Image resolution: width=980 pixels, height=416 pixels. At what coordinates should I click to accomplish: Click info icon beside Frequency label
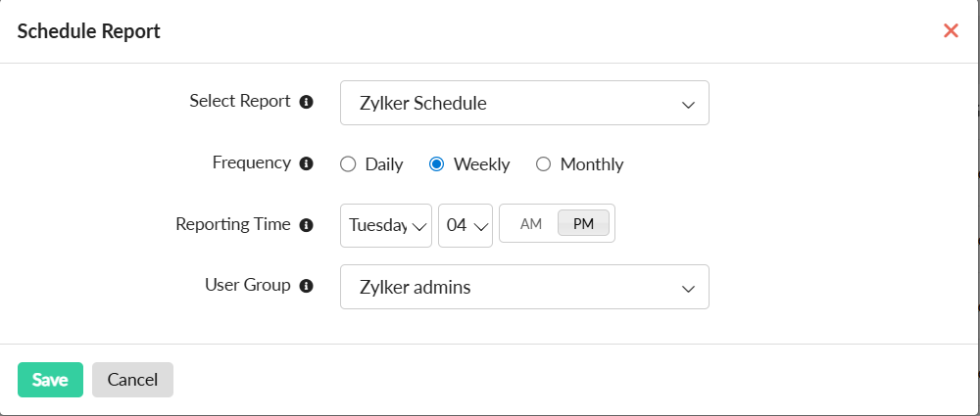(x=307, y=163)
